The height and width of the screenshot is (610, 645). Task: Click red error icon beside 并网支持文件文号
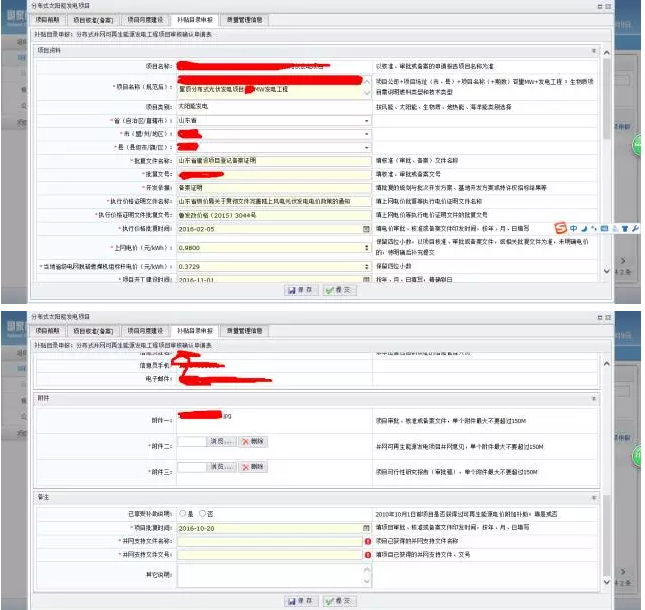[368, 554]
